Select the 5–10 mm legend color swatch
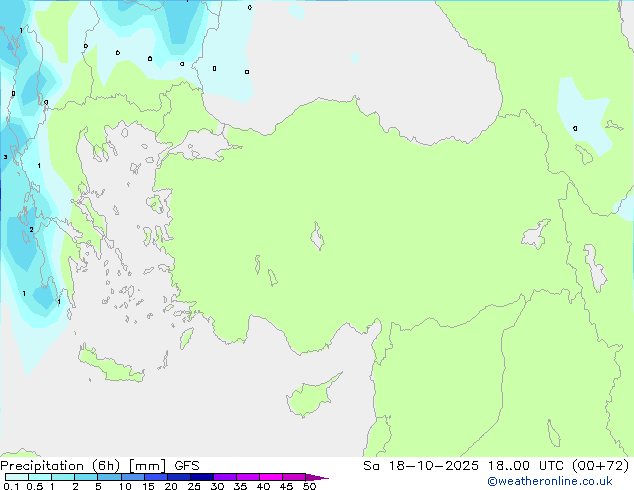Viewport: 634px width, 490px height. point(109,477)
